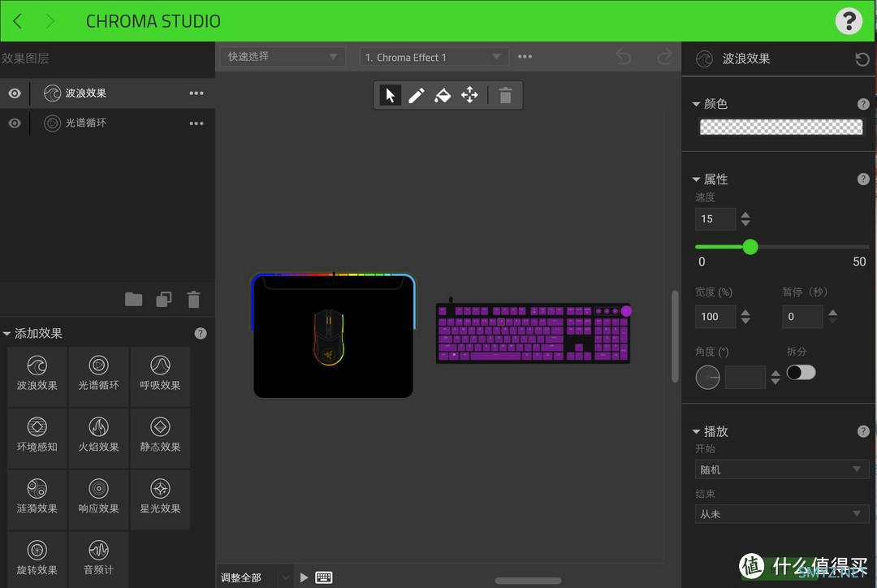Select the 波浪效果 layer row

107,93
